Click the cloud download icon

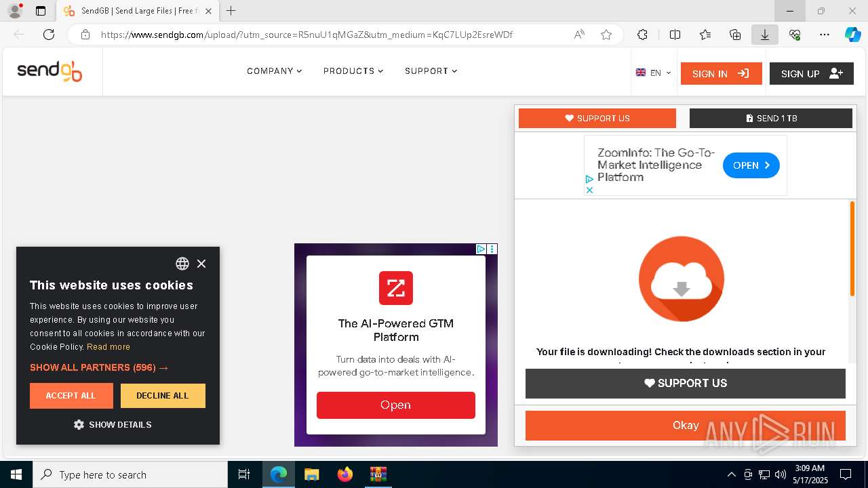[x=682, y=279]
